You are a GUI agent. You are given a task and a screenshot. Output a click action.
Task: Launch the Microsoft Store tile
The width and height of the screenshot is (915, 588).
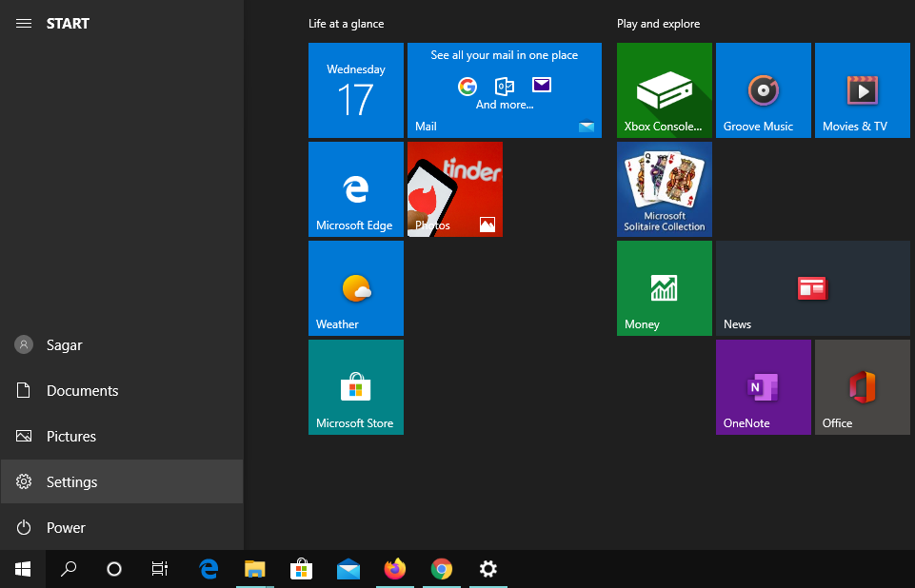click(356, 387)
